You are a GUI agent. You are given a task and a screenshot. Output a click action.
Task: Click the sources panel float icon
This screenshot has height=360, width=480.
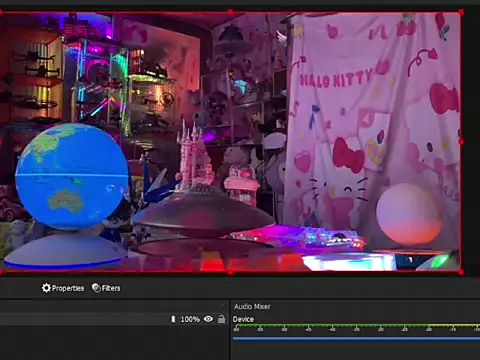tap(223, 305)
